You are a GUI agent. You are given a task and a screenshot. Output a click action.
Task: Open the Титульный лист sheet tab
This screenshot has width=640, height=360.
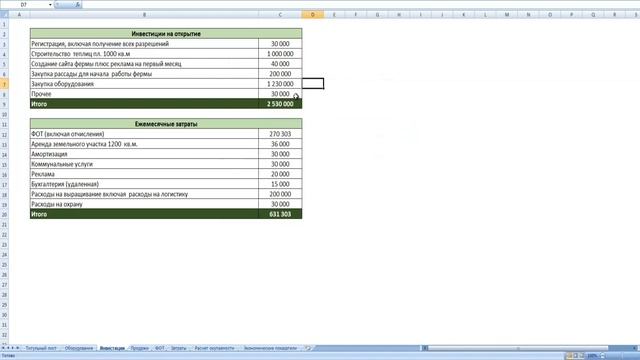(x=41, y=348)
